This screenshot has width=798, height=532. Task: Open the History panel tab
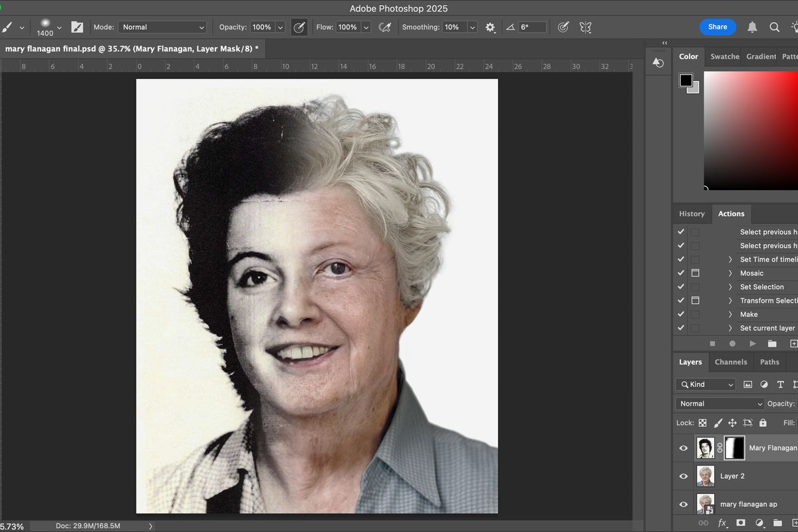(x=692, y=213)
